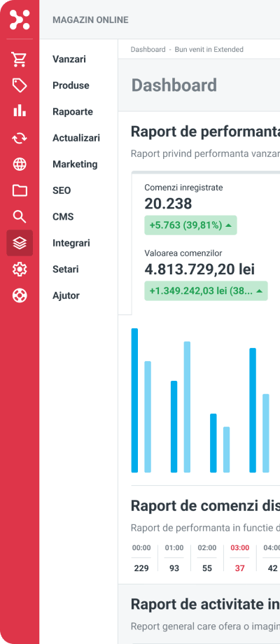Open the folder CMS icon
This screenshot has width=280, height=644.
[x=20, y=190]
